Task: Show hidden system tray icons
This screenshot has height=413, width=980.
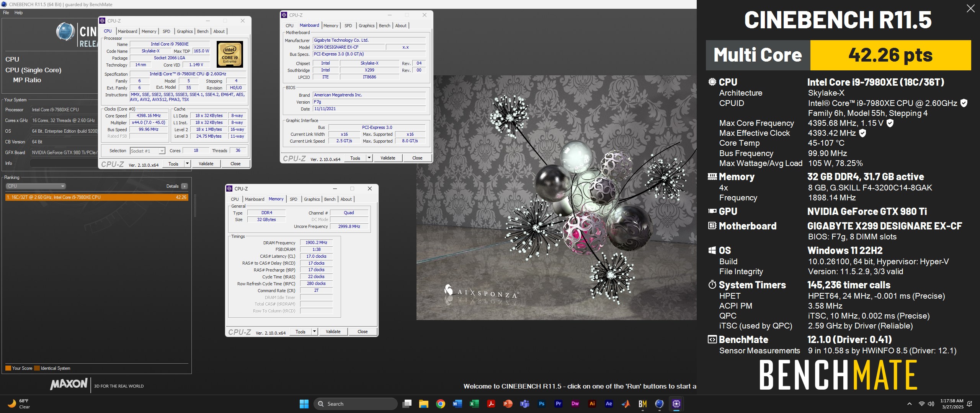Action: pyautogui.click(x=910, y=404)
